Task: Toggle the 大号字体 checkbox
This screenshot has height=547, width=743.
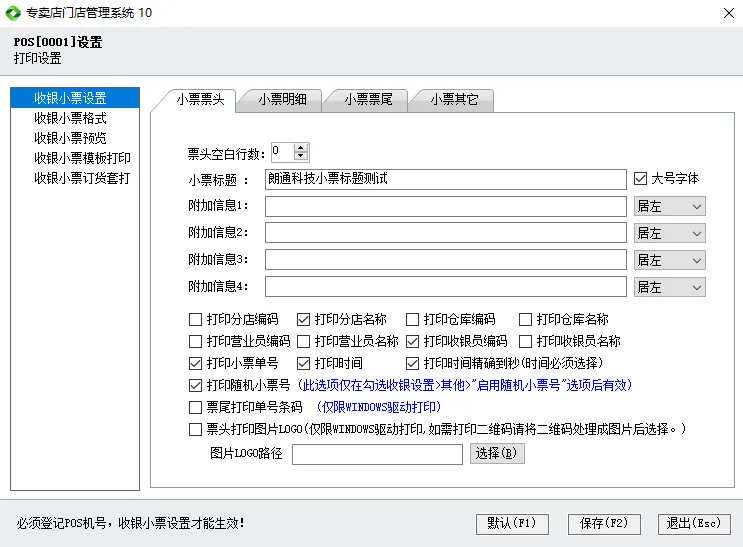Action: click(x=641, y=179)
